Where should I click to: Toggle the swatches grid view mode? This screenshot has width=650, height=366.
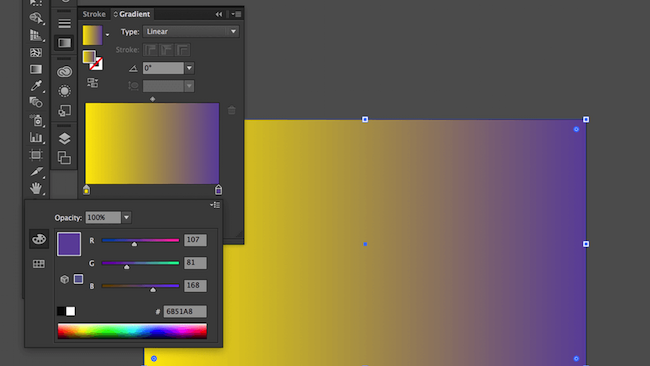point(39,264)
